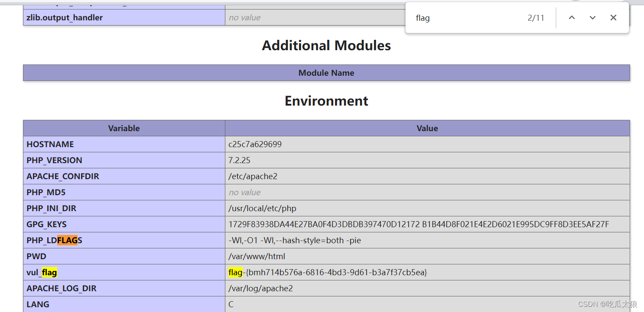Go to next find match
The height and width of the screenshot is (312, 644).
tap(592, 18)
